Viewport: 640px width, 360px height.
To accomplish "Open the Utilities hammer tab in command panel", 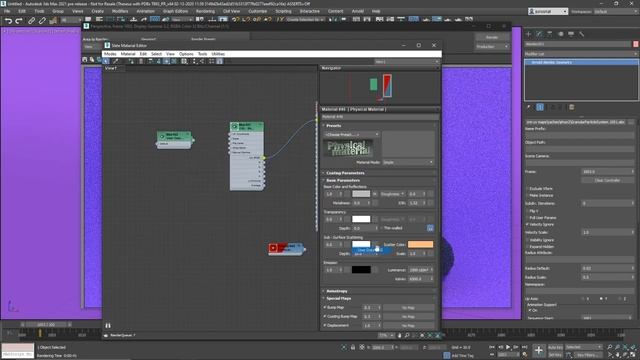I will [582, 34].
